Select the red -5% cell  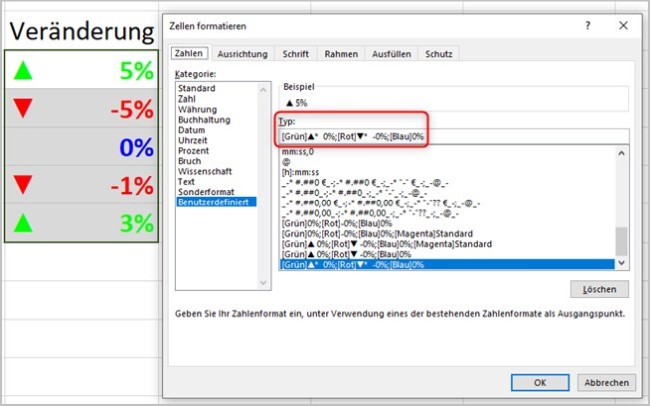point(82,108)
